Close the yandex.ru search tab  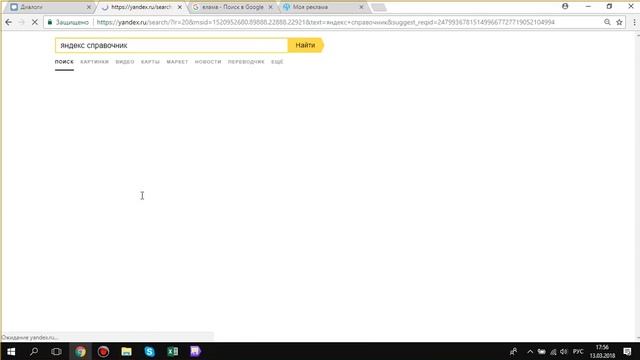[180, 7]
